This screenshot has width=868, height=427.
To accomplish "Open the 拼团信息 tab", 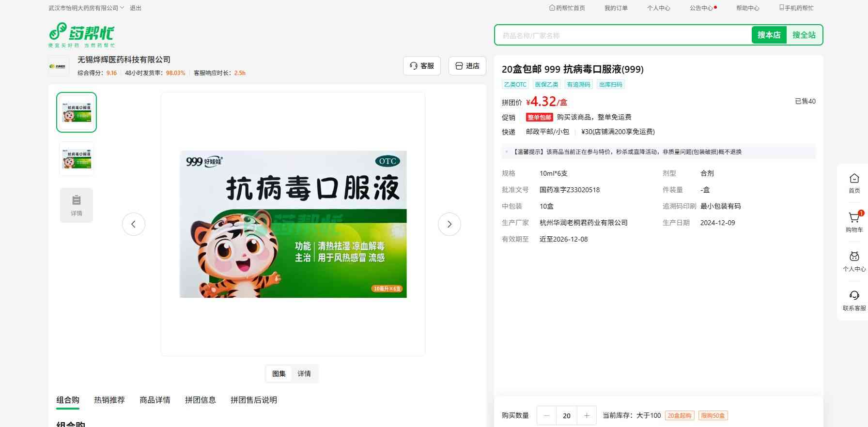I will coord(200,400).
